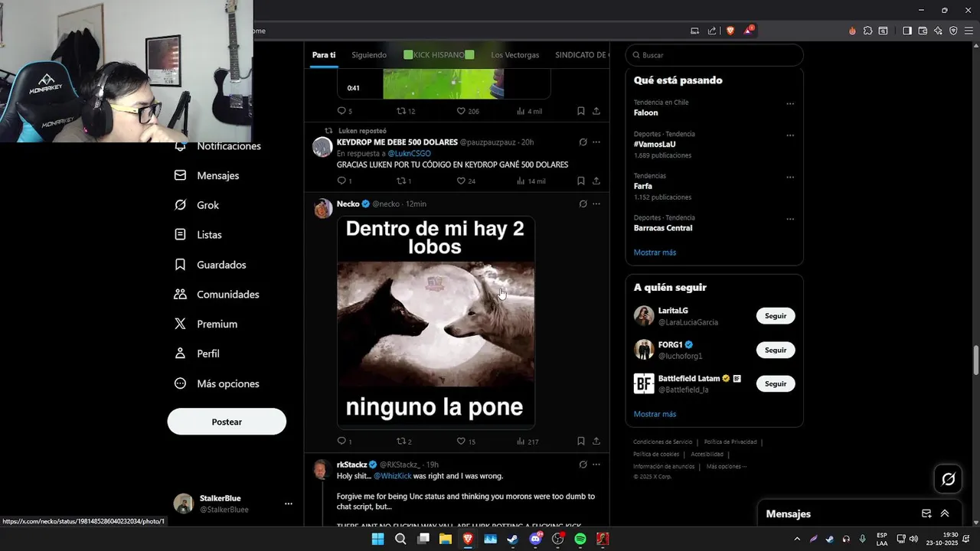The width and height of the screenshot is (980, 551).
Task: Open Brave Rewards icon in address bar
Action: [748, 31]
